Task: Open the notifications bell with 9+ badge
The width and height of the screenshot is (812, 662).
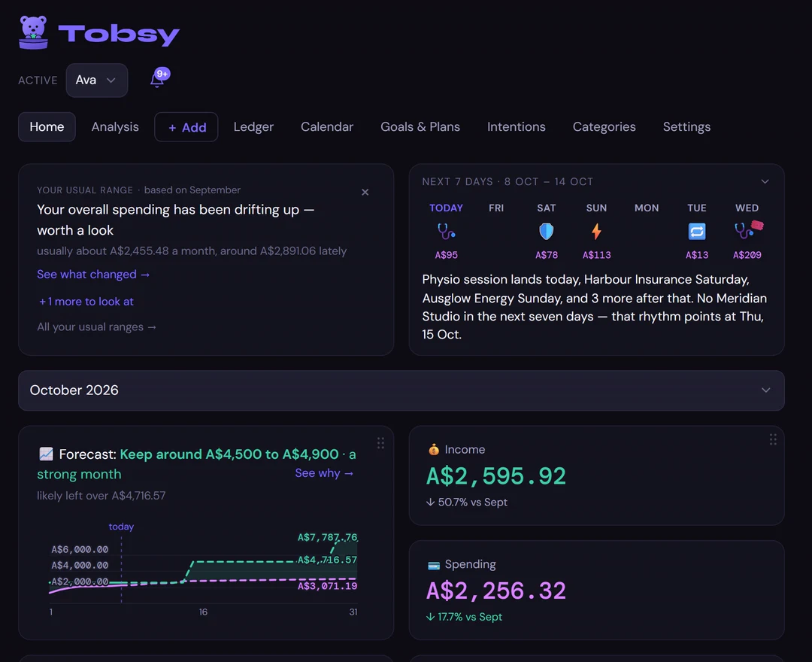Action: [x=159, y=78]
